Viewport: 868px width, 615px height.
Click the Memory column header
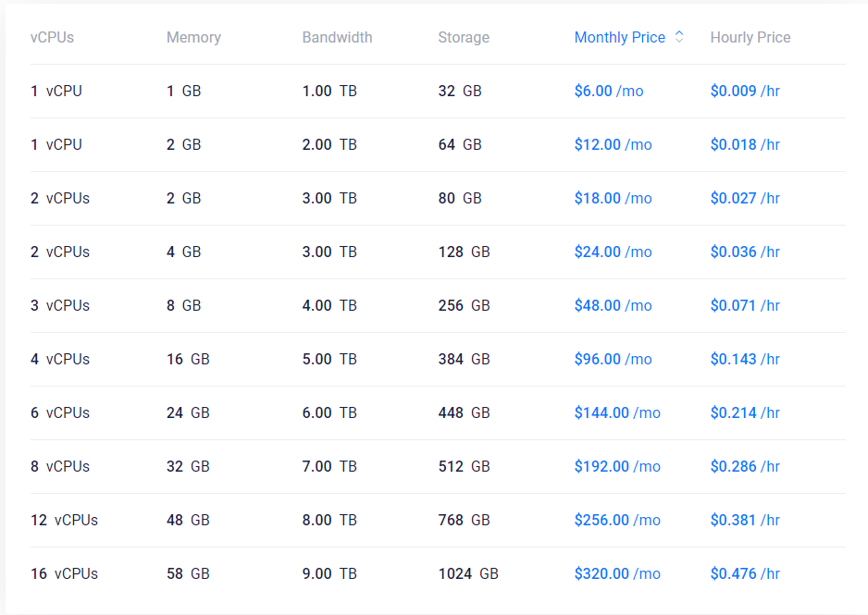[x=193, y=37]
